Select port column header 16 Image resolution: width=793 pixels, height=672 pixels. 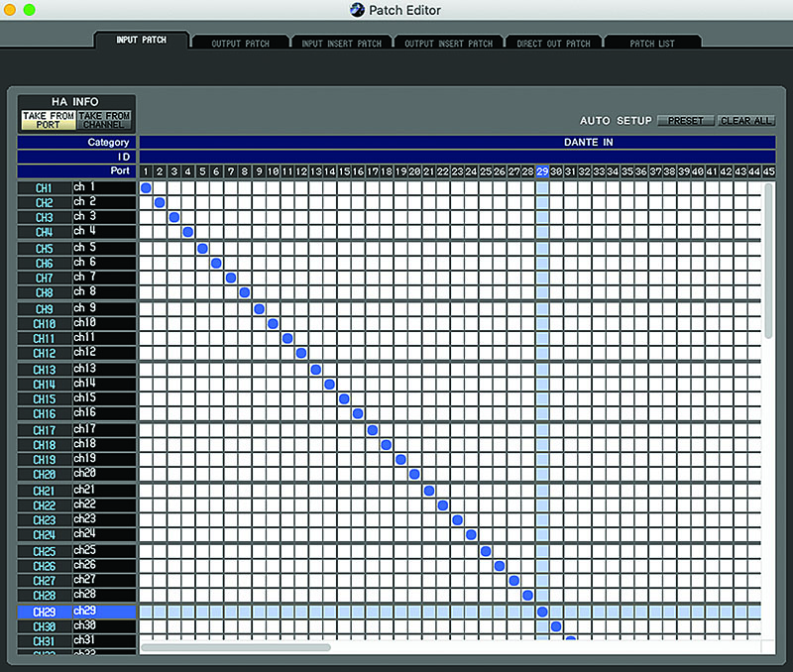[x=358, y=171]
